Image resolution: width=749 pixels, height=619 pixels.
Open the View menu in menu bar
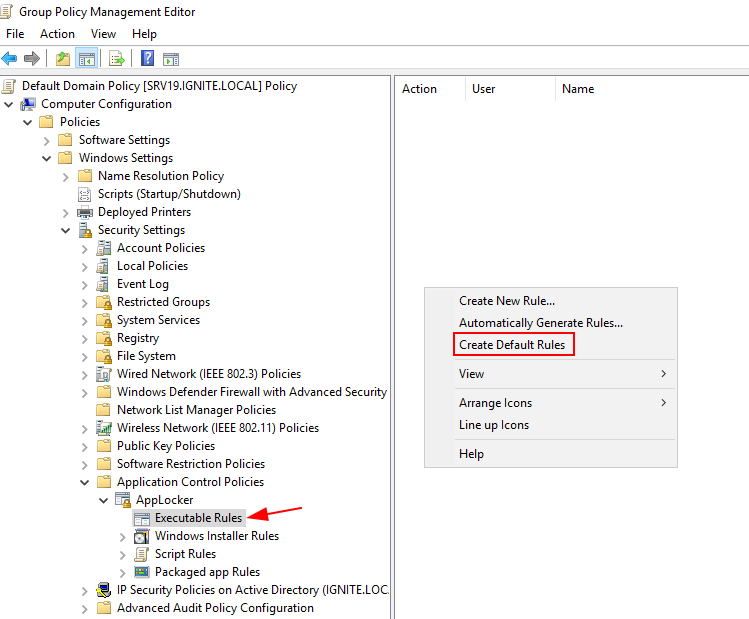(x=103, y=34)
